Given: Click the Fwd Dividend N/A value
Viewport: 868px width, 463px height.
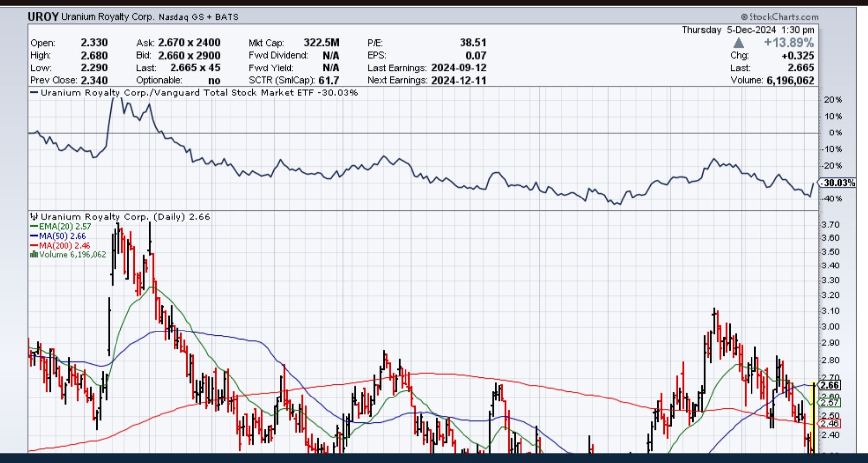Looking at the screenshot, I should pos(331,55).
